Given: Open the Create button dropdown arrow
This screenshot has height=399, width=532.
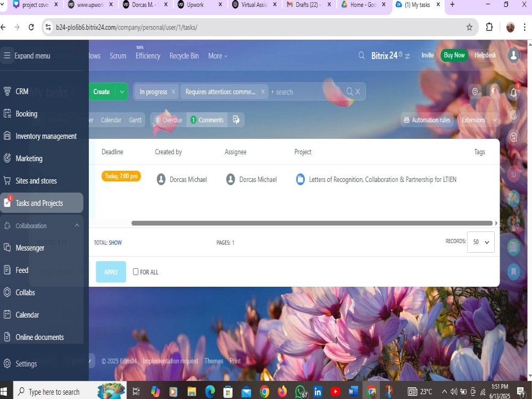Looking at the screenshot, I should [x=122, y=92].
